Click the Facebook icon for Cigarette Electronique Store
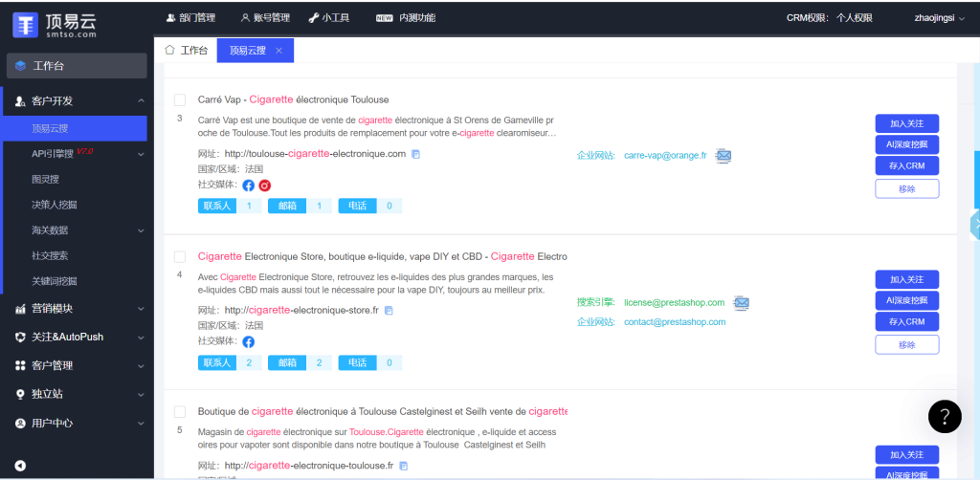The image size is (980, 480). click(249, 341)
